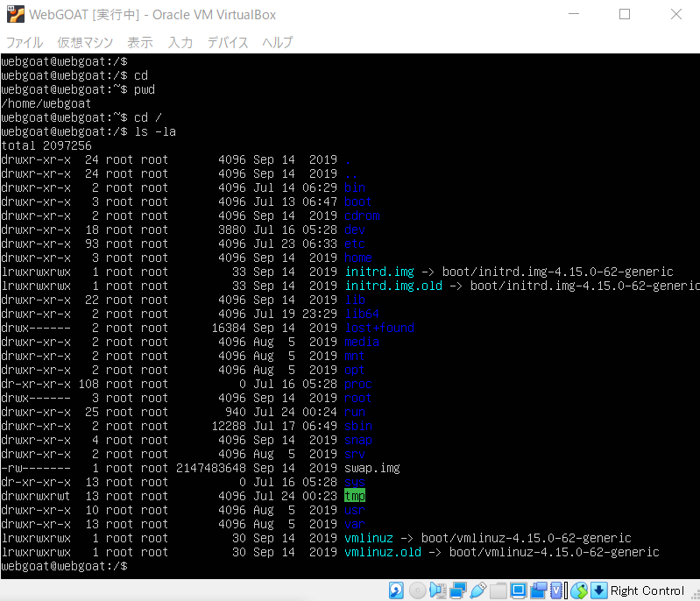Open the 仮想マシン menu
700x601 pixels.
[x=85, y=42]
